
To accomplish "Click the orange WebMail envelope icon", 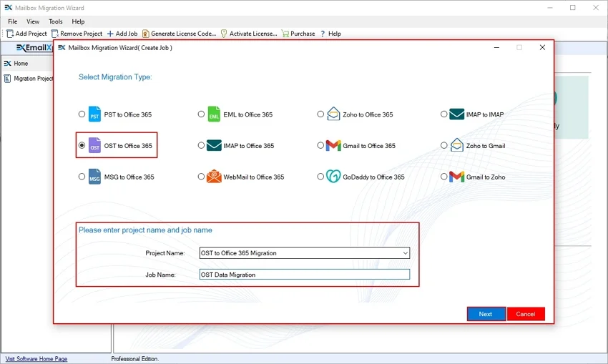I will 214,177.
